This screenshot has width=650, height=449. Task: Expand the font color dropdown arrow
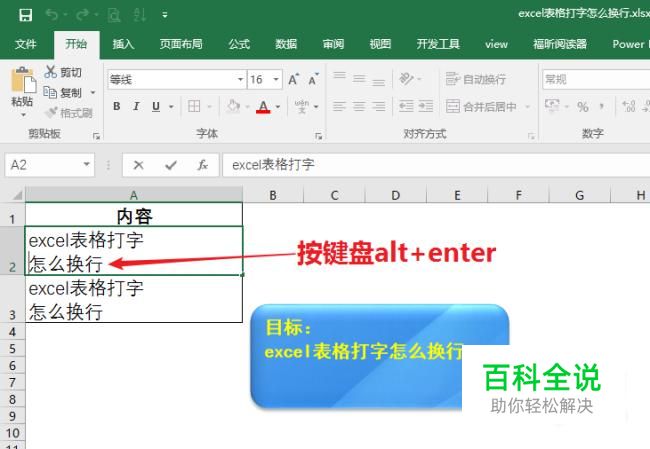(278, 107)
